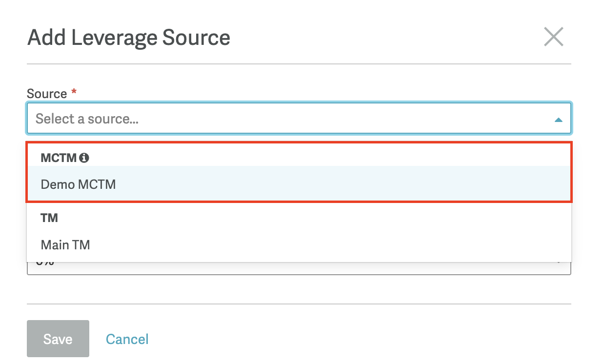Click the 'Add Leverage Source' dialog title
This screenshot has width=603, height=364.
[x=129, y=38]
